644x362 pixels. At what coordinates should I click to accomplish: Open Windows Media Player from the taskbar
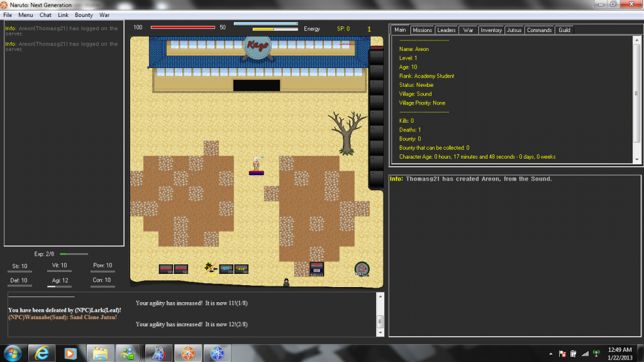tap(70, 353)
